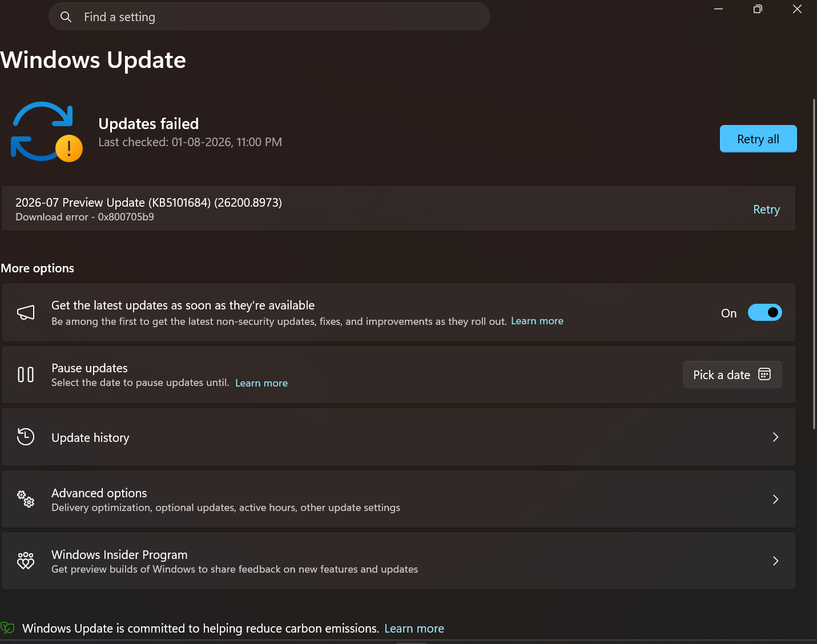Click the 2026-07 Preview Update title
The width and height of the screenshot is (817, 644).
click(x=148, y=202)
